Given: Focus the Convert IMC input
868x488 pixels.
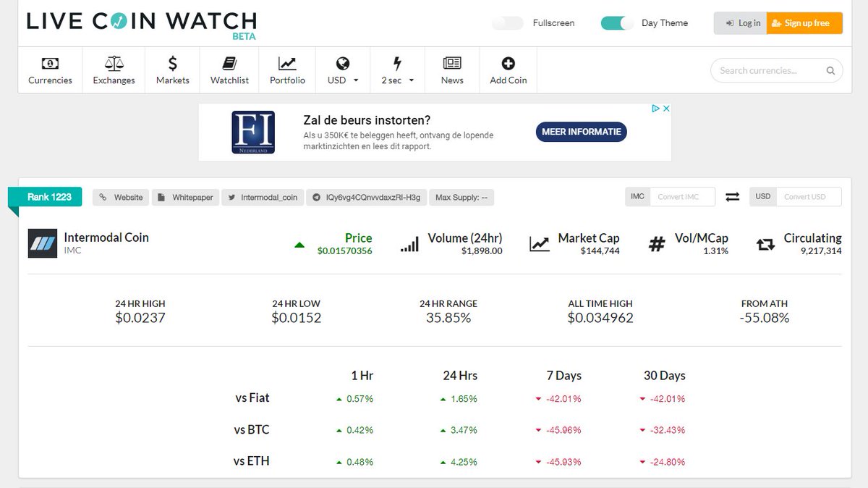Looking at the screenshot, I should [682, 197].
